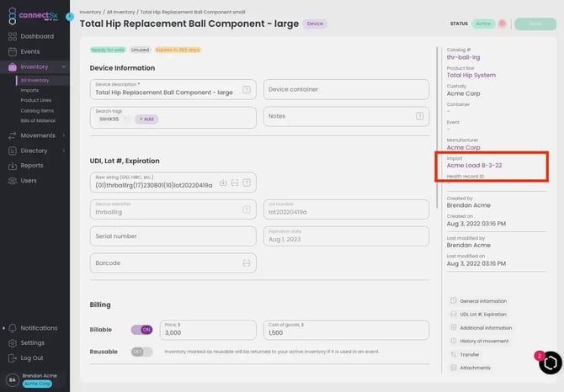Screen dimensions: 564x392
Task: Go to Catalog Items submenu
Action: click(x=37, y=110)
